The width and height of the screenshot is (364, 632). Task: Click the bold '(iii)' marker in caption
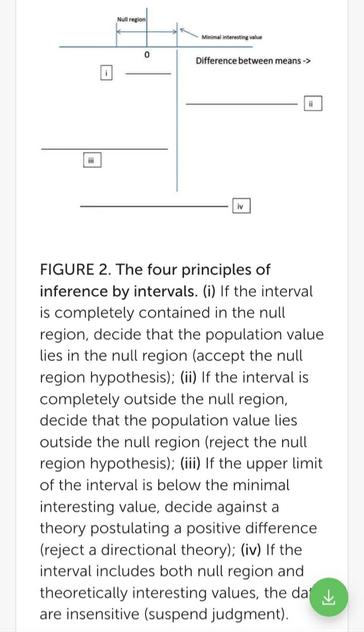coord(190,464)
